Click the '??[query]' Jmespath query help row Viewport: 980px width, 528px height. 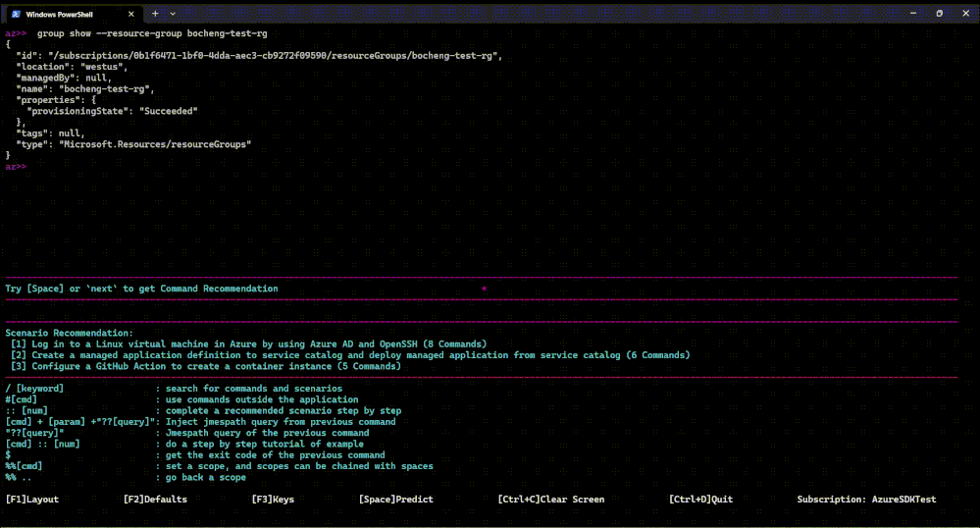click(x=186, y=433)
